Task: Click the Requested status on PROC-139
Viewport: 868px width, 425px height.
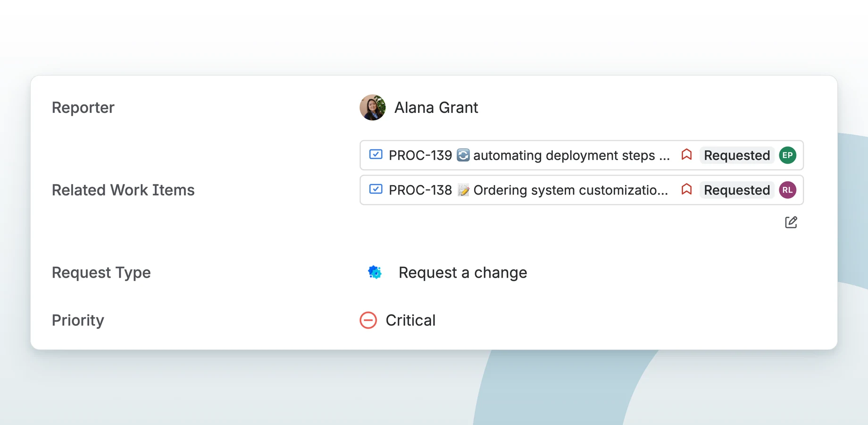Action: pyautogui.click(x=737, y=155)
